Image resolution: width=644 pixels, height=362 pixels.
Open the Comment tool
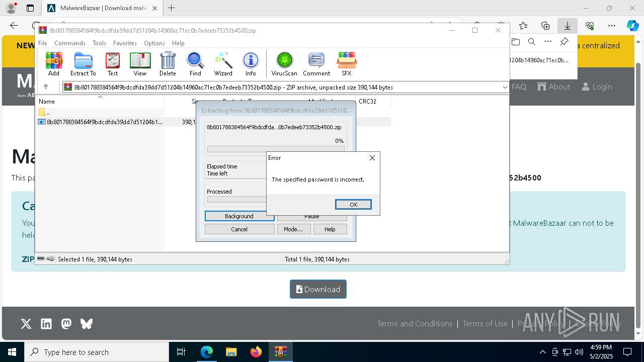316,64
